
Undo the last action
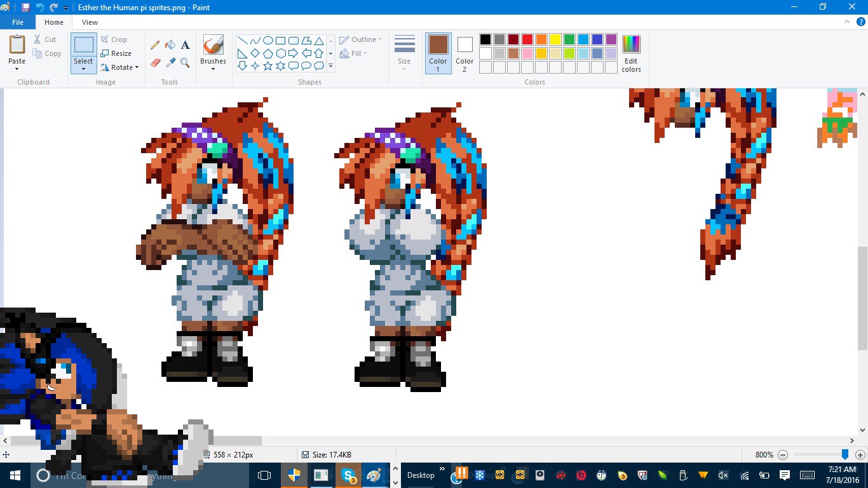pos(40,8)
